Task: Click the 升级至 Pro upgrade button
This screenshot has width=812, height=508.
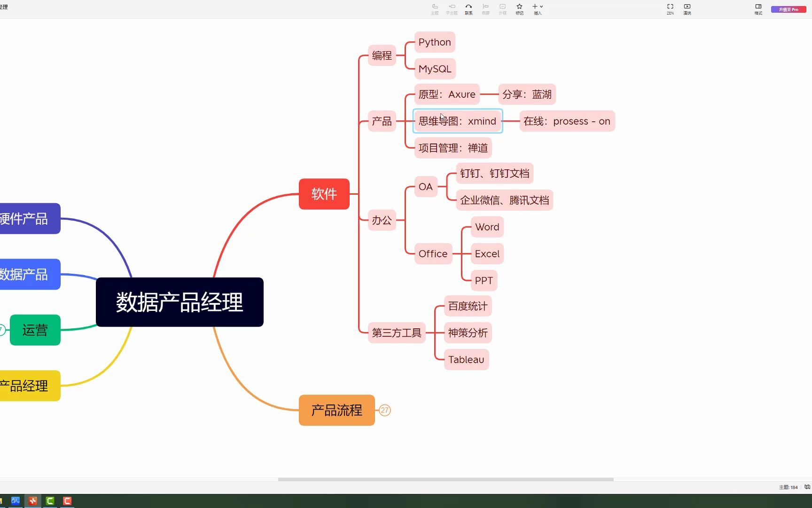Action: (x=789, y=9)
